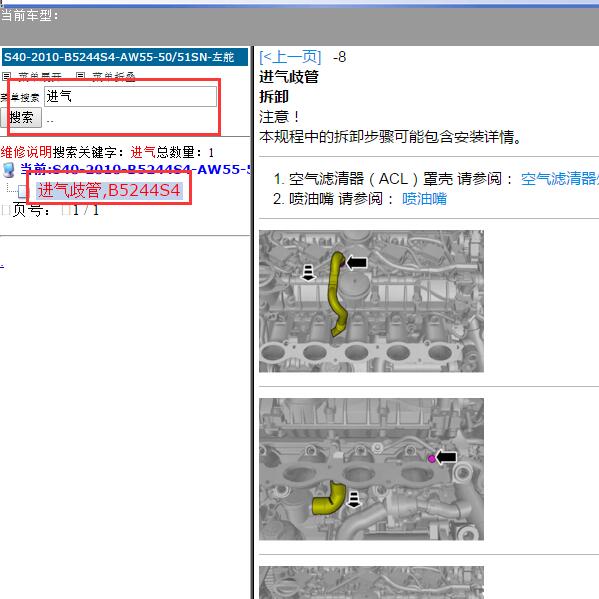Click the 当前车型: label in top bar
This screenshot has height=599, width=599.
(x=30, y=16)
